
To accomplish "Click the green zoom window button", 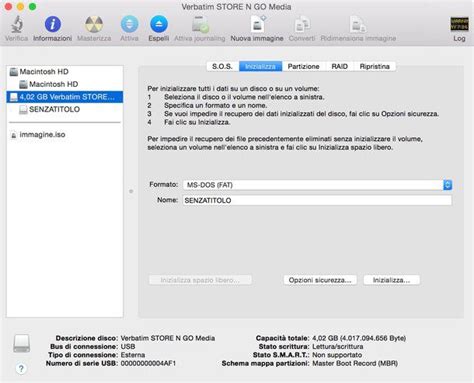I will [32, 6].
